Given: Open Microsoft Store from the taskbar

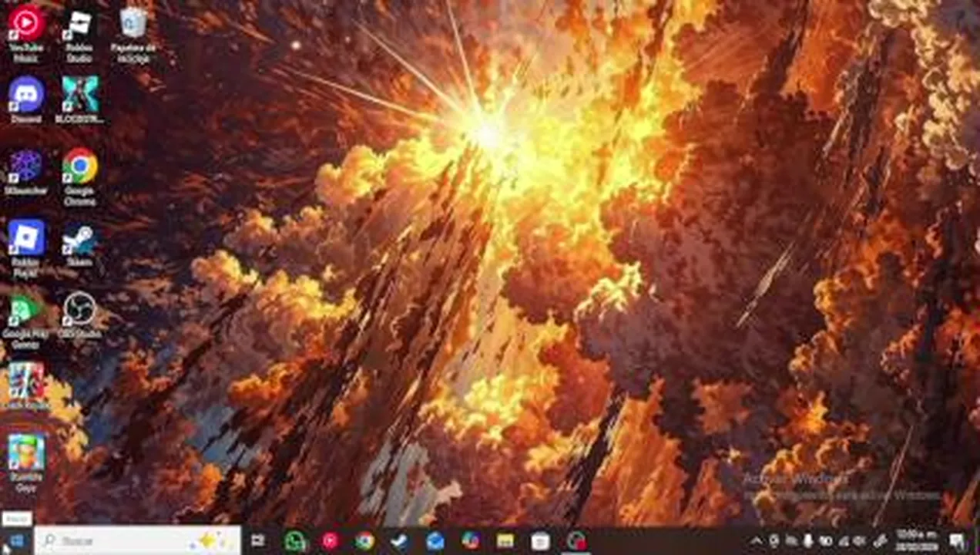Looking at the screenshot, I should click(540, 541).
